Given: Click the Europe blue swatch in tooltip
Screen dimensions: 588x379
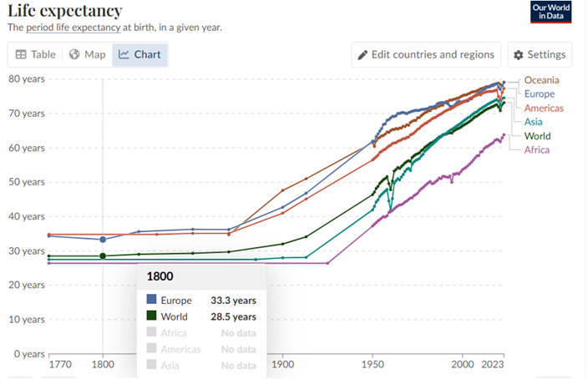Looking at the screenshot, I should coord(151,299).
